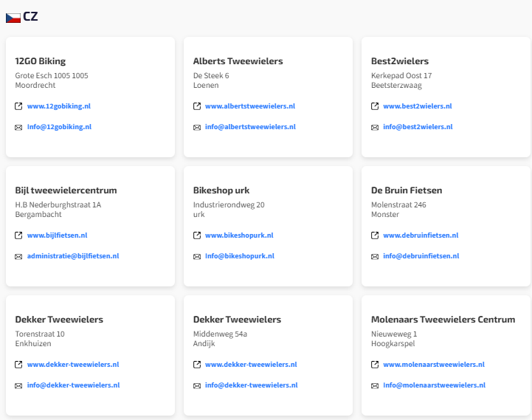
Task: Click the address De Steek 6
Action: pyautogui.click(x=211, y=75)
